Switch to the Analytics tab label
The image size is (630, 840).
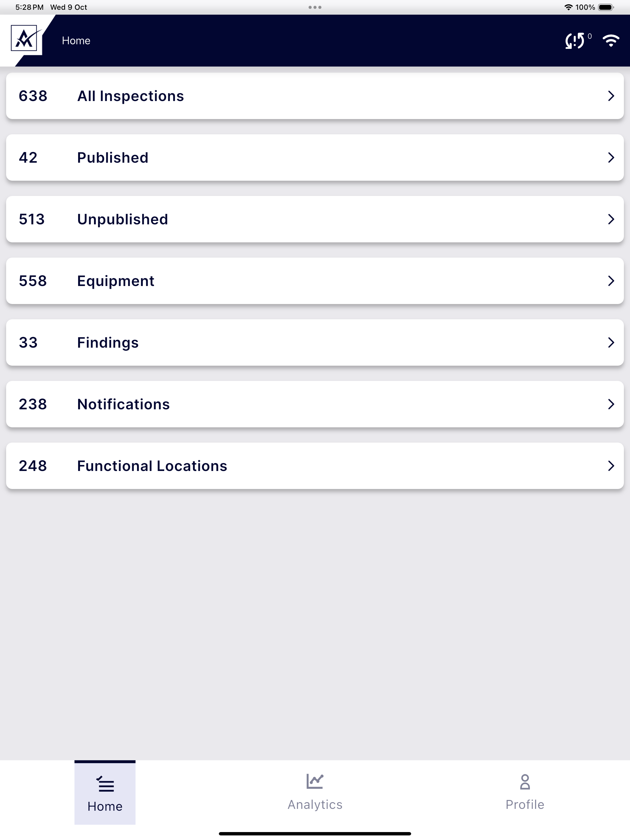315,804
